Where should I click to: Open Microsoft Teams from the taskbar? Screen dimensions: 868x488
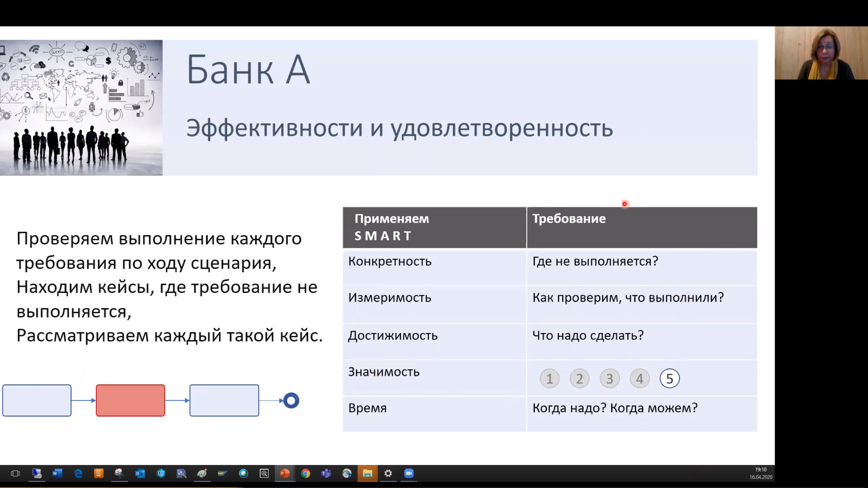326,473
